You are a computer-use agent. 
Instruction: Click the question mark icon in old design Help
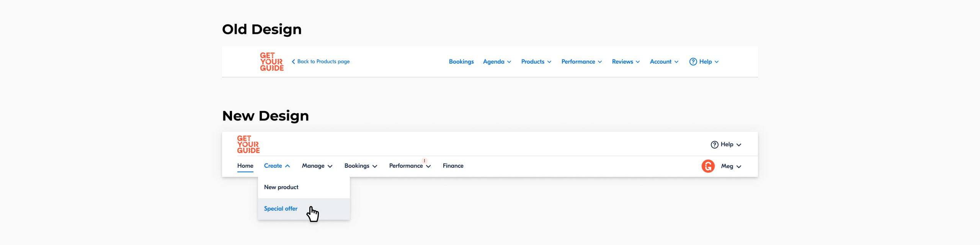point(693,62)
